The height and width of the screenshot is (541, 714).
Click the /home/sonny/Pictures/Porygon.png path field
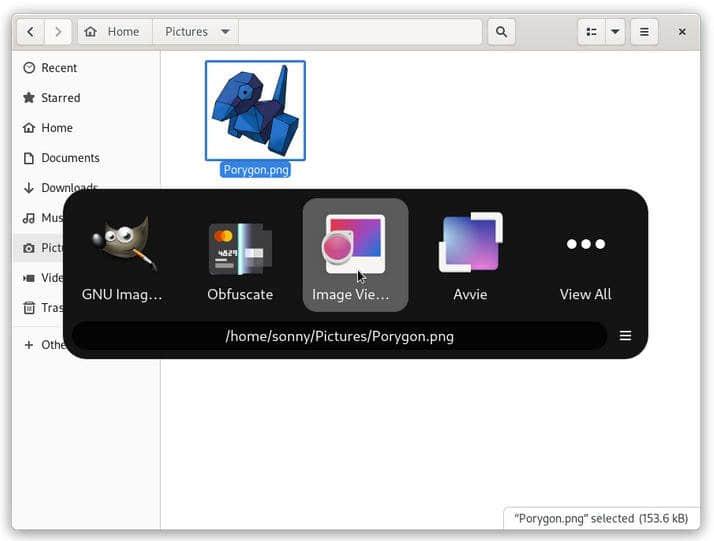tap(340, 336)
